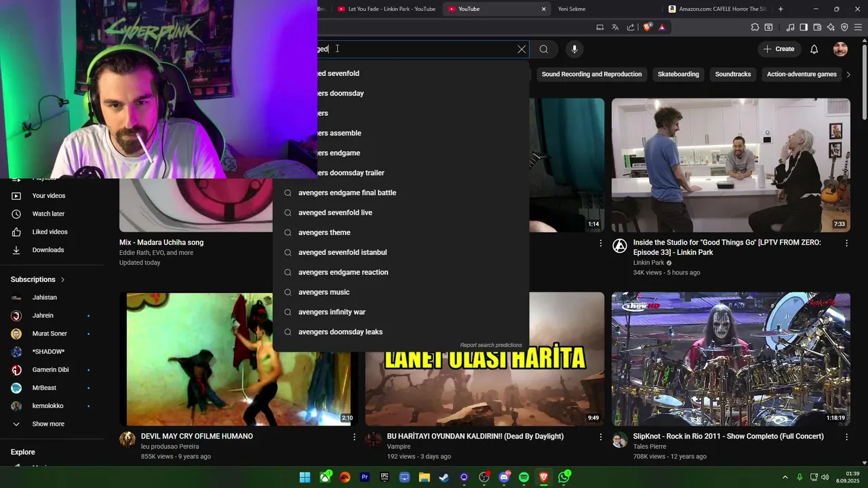Open the YouTube account avatar menu
The height and width of the screenshot is (488, 868).
click(840, 49)
